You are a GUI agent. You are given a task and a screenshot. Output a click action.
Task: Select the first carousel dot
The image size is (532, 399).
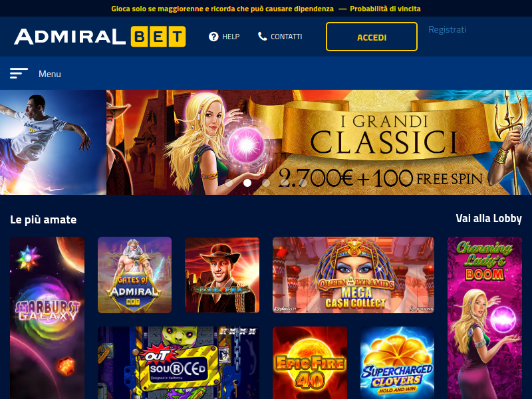click(x=229, y=183)
